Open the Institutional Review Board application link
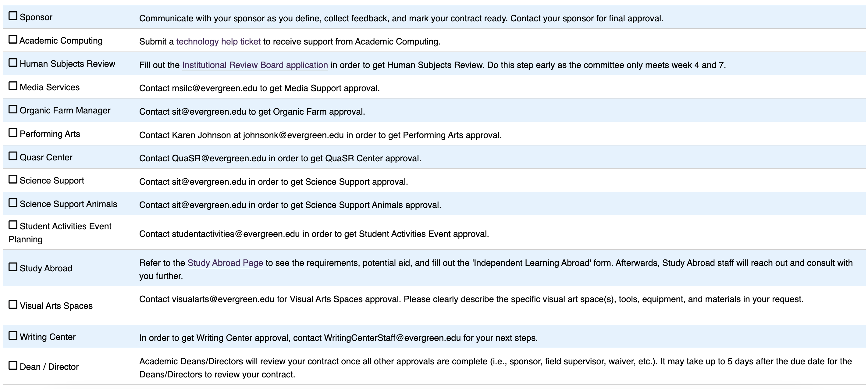The width and height of the screenshot is (868, 389). point(255,65)
